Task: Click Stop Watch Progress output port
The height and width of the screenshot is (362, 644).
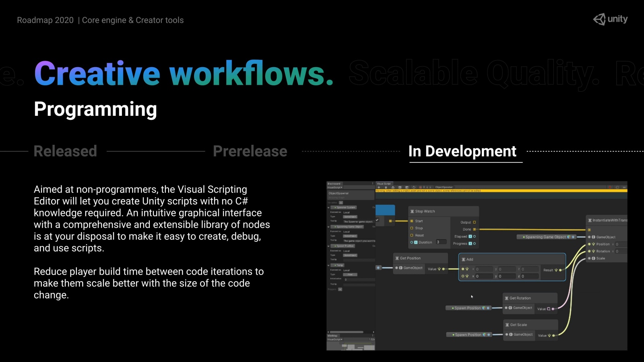Action: pos(475,243)
